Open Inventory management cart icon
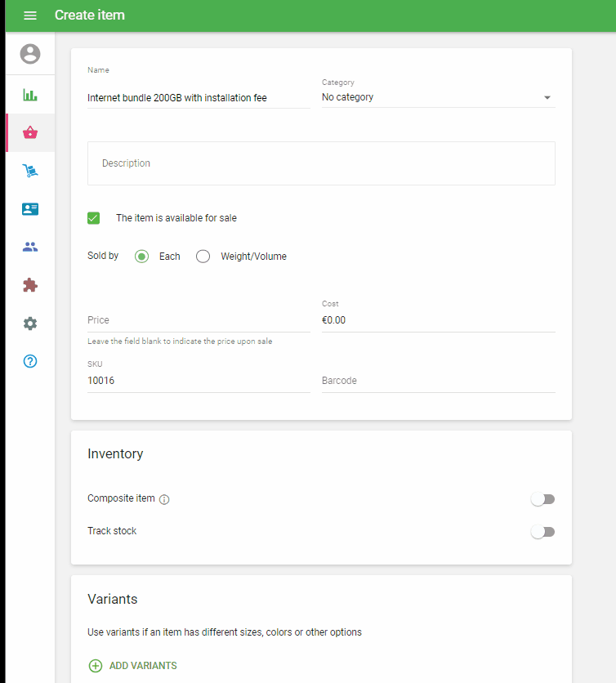This screenshot has width=616, height=683. [30, 171]
